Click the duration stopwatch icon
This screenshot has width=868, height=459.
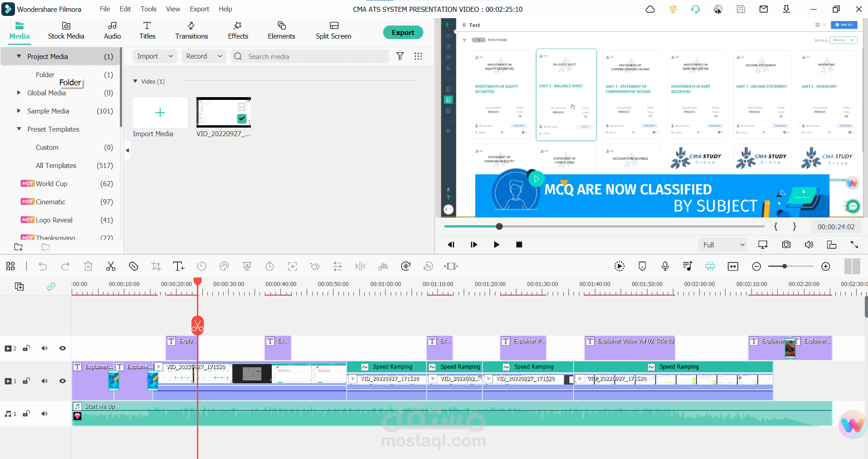pyautogui.click(x=270, y=267)
